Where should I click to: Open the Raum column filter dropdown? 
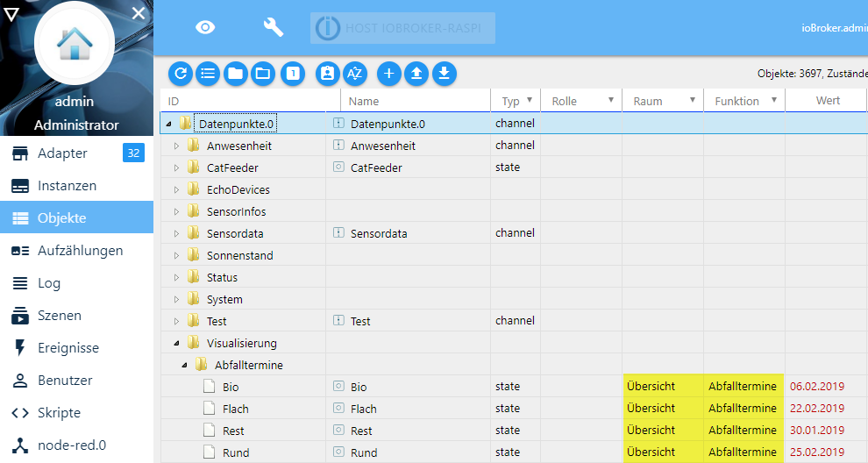tap(692, 101)
